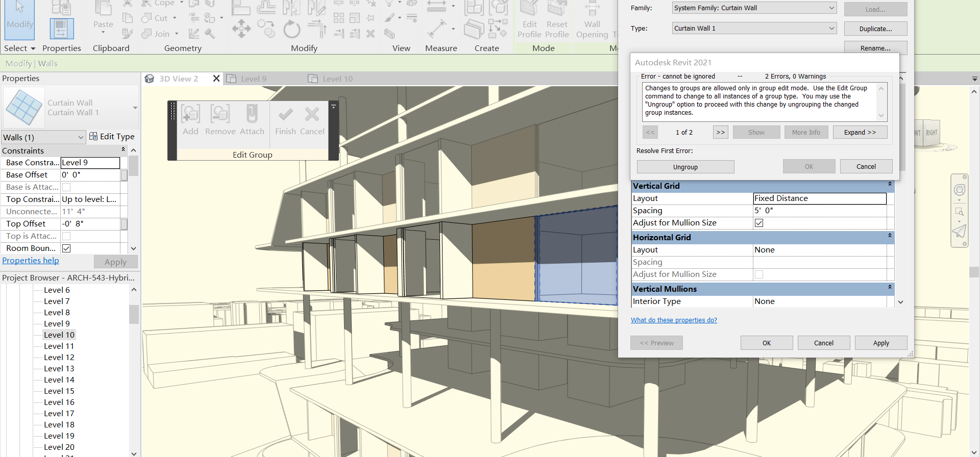Click the Demolish hammer tool icon
Image resolution: width=980 pixels, height=457 pixels.
(x=209, y=34)
